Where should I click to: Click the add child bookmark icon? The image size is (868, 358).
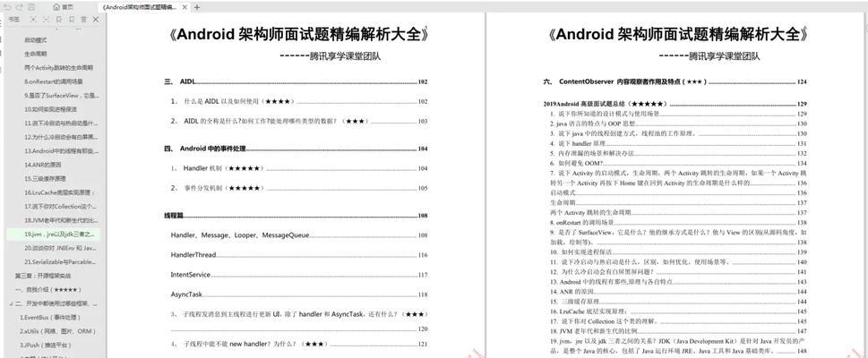pyautogui.click(x=72, y=20)
